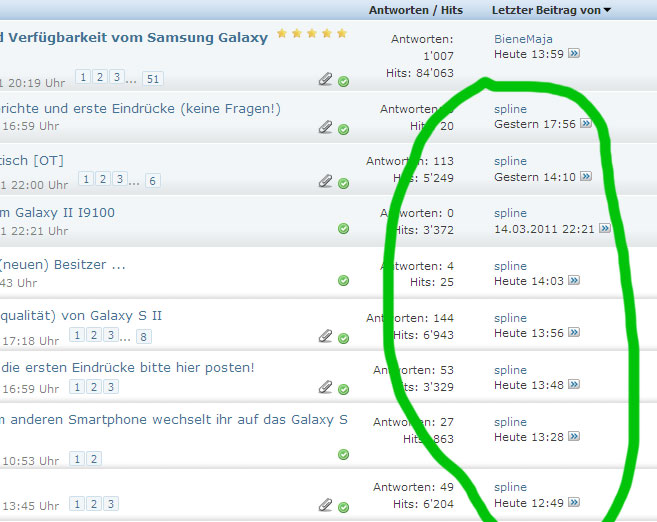657x522 pixels.
Task: Jump to last post dated Heute 13:56
Action: [574, 333]
